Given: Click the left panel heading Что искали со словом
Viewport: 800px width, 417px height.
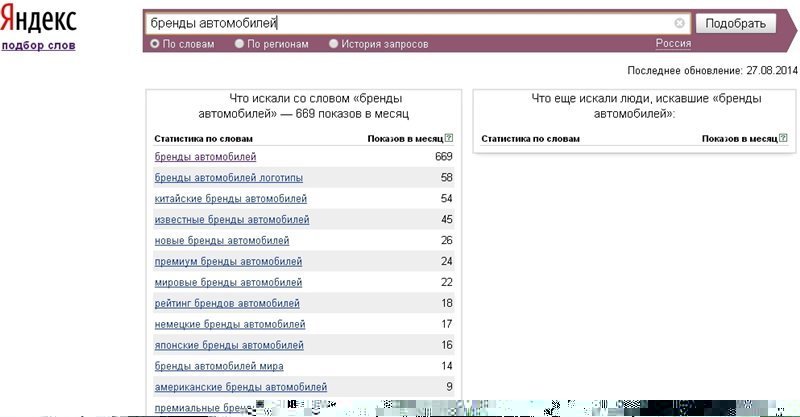Looking at the screenshot, I should click(x=304, y=106).
